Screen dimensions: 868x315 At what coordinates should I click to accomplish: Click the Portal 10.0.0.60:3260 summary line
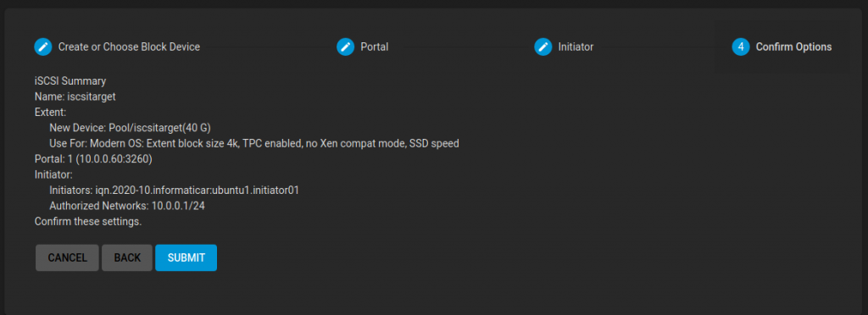tap(93, 159)
